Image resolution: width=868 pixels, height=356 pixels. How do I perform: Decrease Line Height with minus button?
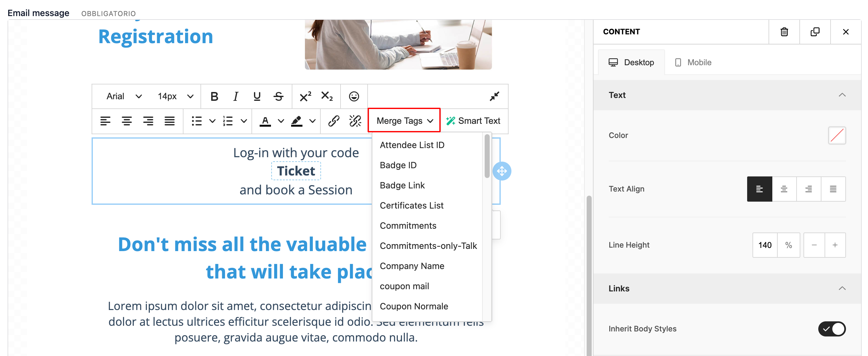[814, 245]
